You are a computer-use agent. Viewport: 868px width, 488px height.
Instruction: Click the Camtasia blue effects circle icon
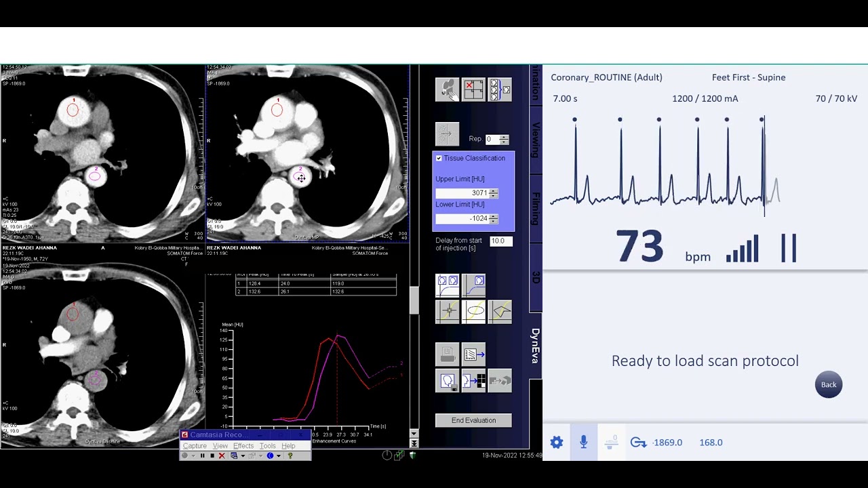click(270, 455)
